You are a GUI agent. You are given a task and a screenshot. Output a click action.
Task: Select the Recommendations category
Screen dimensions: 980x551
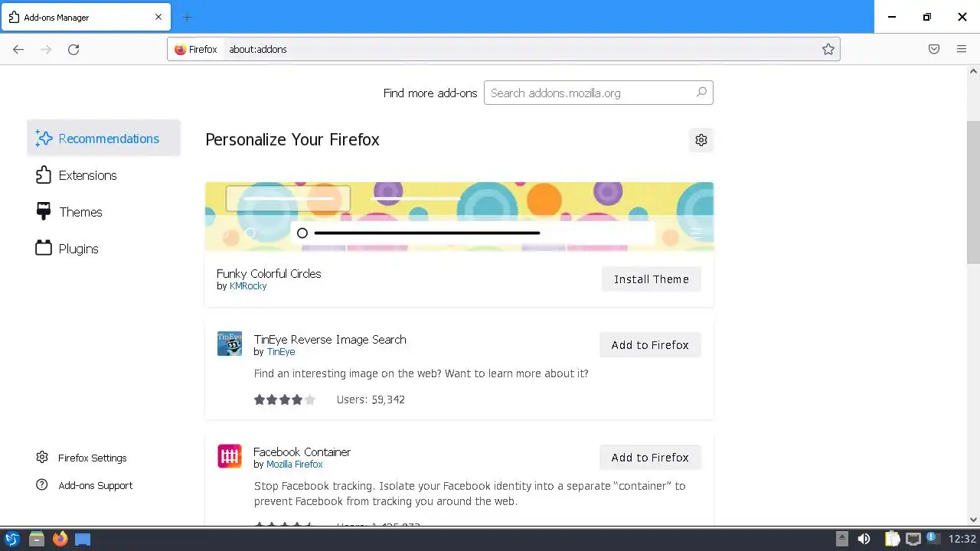(104, 139)
